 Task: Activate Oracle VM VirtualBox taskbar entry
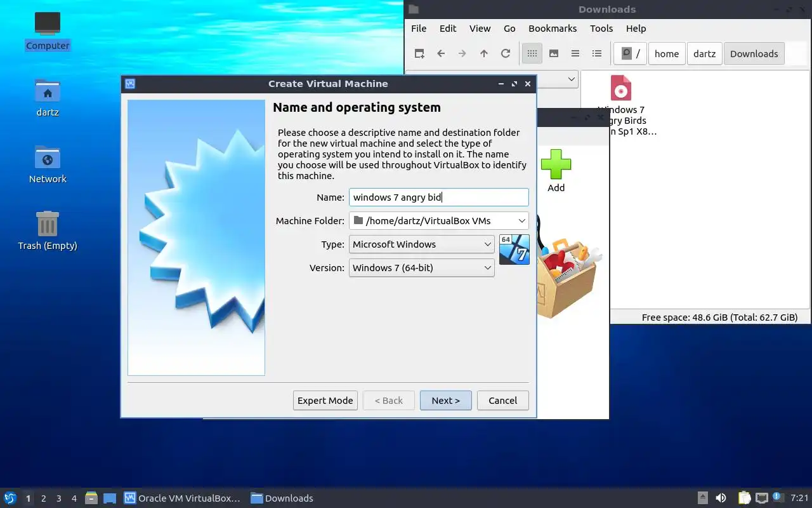pos(183,498)
